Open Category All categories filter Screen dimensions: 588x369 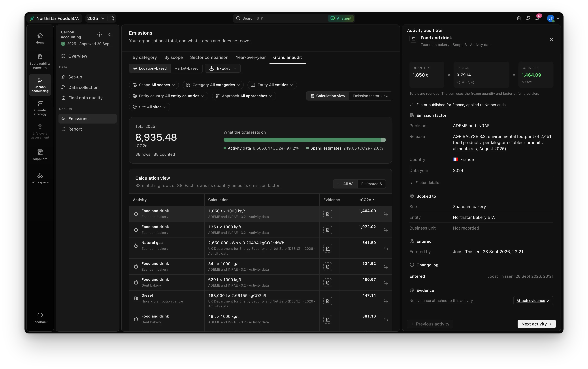pos(213,85)
